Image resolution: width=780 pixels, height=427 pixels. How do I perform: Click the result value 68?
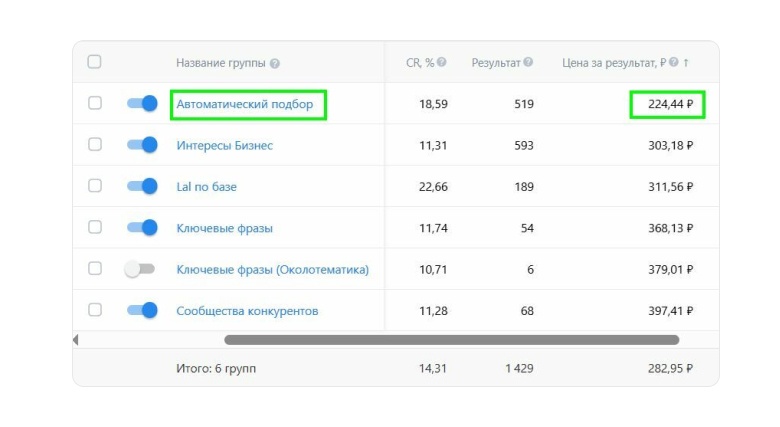click(x=527, y=311)
